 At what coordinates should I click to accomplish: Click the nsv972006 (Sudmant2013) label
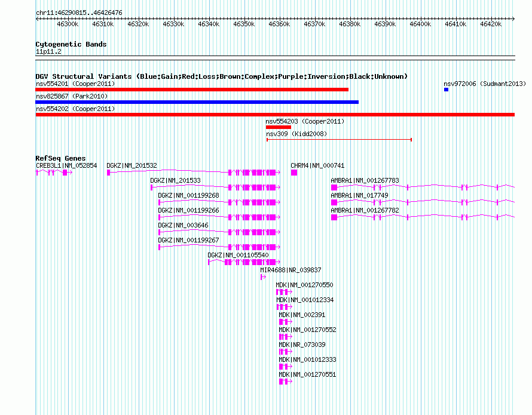coord(485,84)
